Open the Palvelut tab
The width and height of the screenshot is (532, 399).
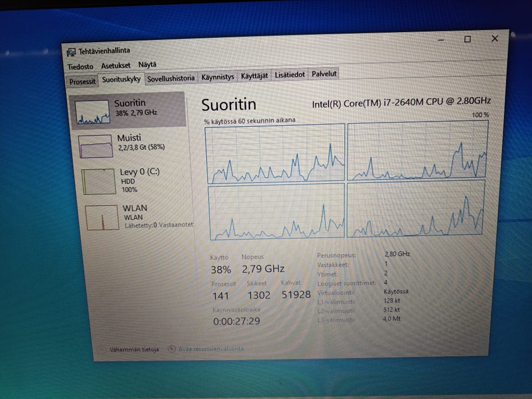pos(324,74)
